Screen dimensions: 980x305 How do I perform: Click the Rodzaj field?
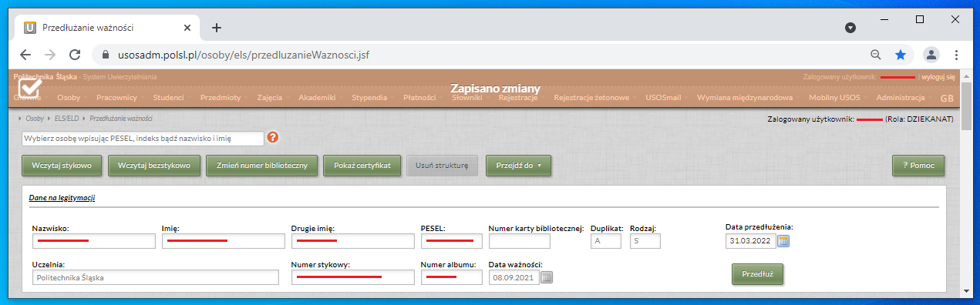(645, 241)
